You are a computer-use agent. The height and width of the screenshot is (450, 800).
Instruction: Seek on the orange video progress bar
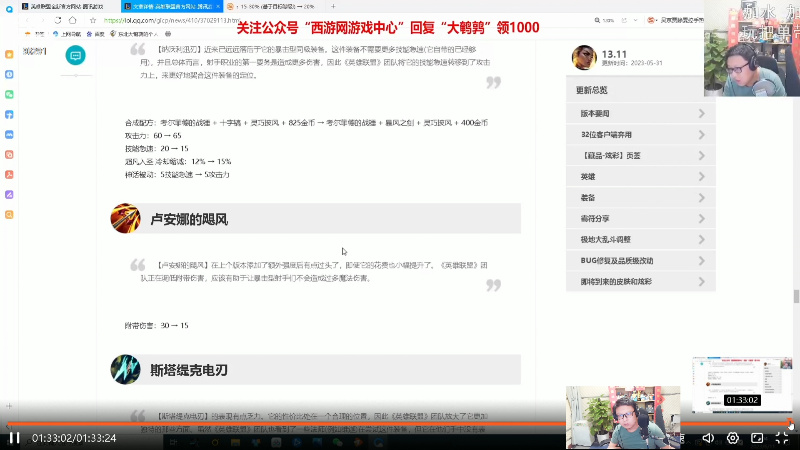coord(398,423)
